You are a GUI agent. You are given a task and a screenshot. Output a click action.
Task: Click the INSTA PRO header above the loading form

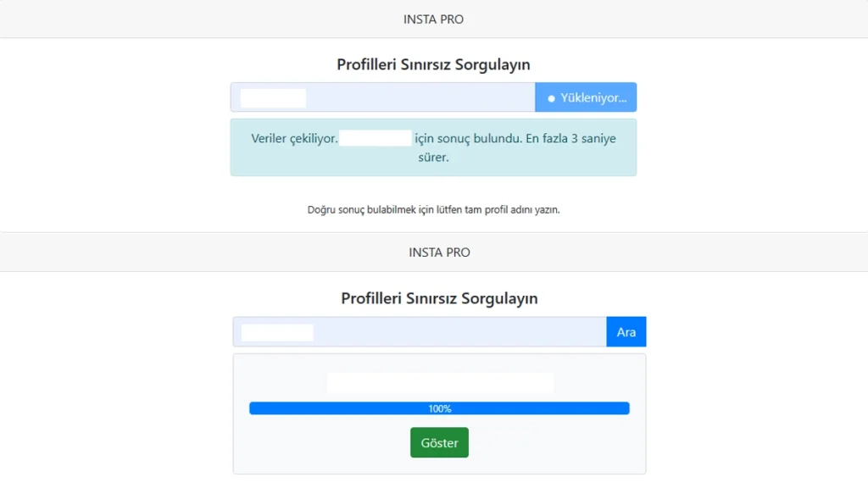click(433, 19)
